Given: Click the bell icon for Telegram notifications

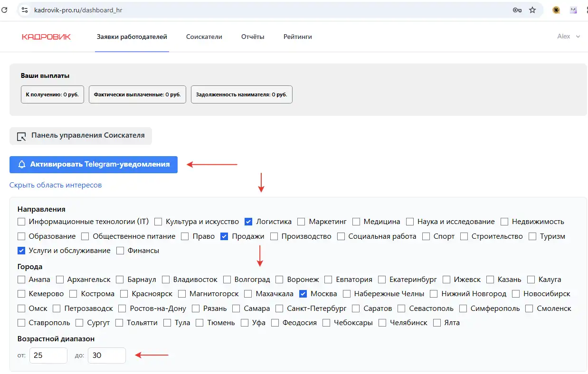Looking at the screenshot, I should tap(21, 165).
